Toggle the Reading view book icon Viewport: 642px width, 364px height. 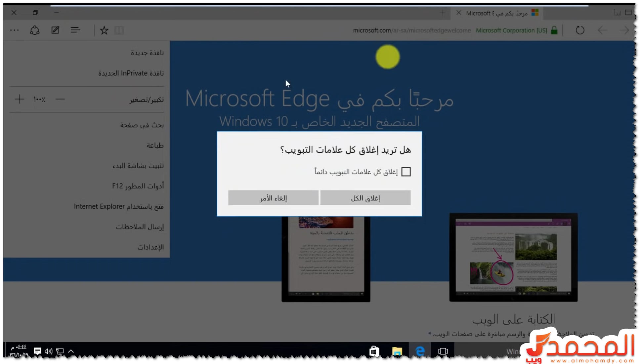pyautogui.click(x=119, y=30)
